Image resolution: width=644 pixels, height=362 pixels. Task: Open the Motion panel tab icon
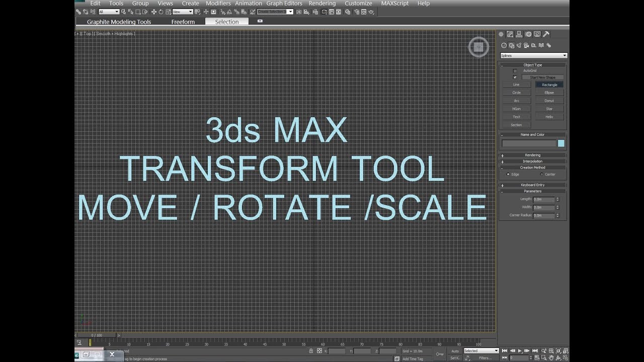[x=528, y=34]
